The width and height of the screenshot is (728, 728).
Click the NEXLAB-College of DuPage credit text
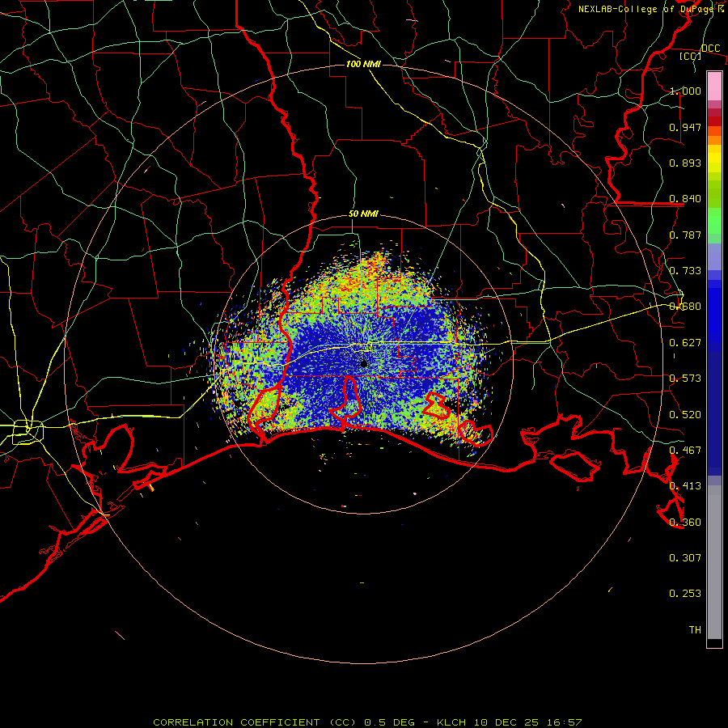650,9
